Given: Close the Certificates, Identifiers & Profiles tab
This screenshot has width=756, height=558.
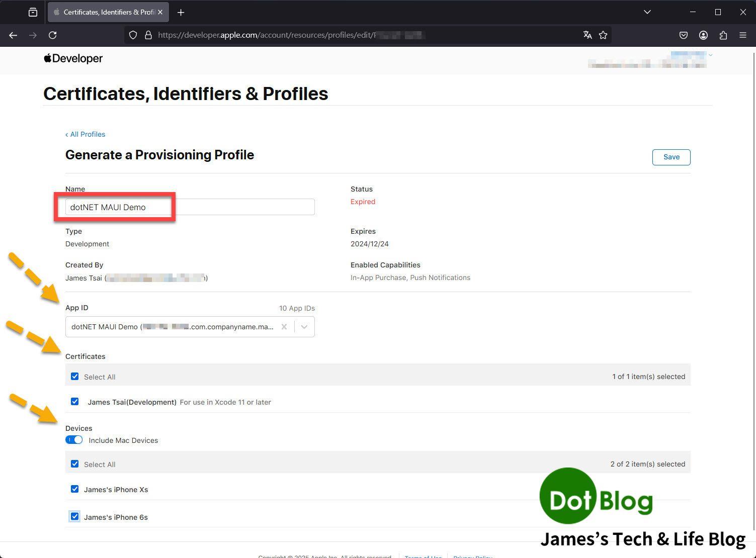Looking at the screenshot, I should point(160,12).
